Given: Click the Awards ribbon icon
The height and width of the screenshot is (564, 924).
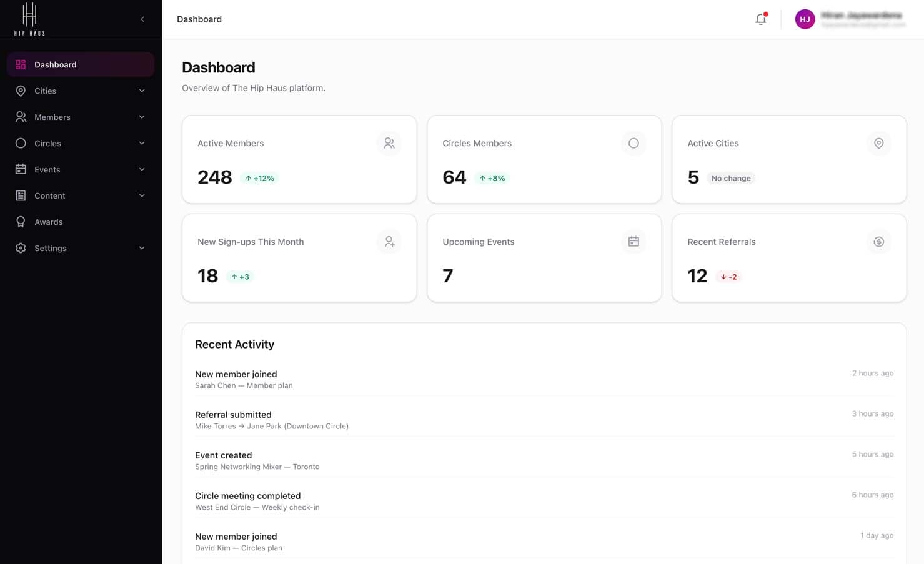Looking at the screenshot, I should [21, 222].
